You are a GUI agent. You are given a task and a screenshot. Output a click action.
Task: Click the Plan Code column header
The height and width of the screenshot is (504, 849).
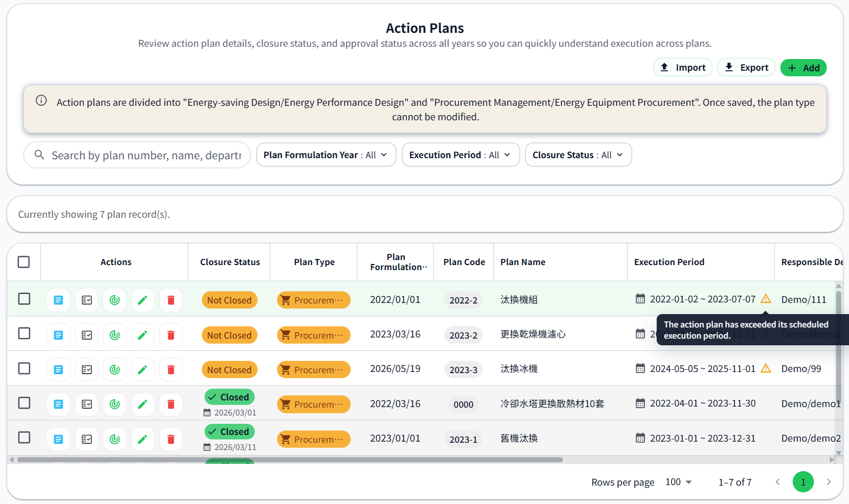(x=464, y=262)
